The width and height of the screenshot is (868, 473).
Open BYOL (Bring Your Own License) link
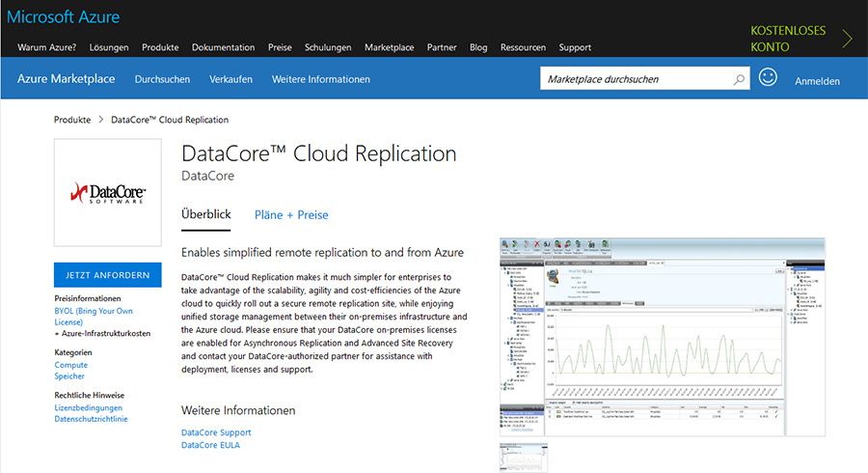point(94,317)
